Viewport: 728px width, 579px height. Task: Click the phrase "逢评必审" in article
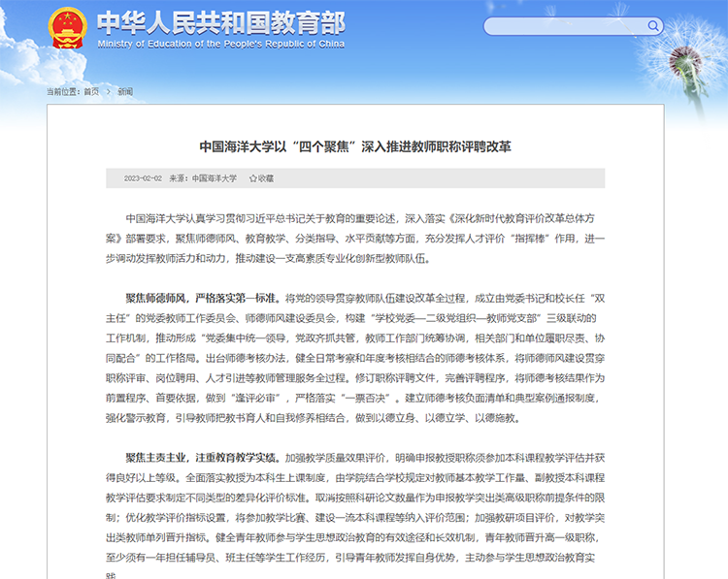pos(255,398)
